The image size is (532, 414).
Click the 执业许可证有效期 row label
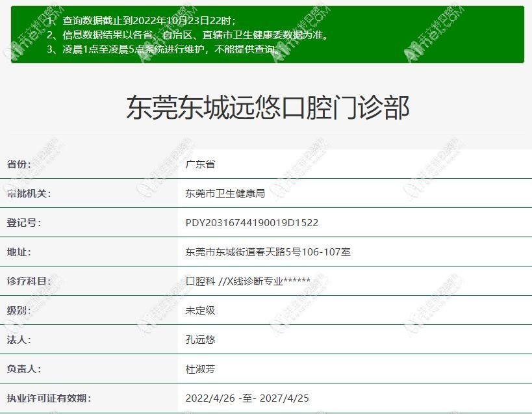[49, 398]
